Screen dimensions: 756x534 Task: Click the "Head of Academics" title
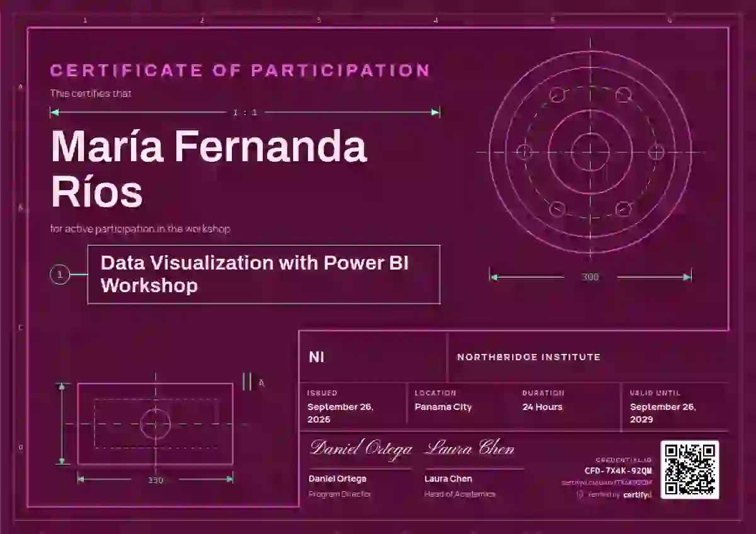460,494
